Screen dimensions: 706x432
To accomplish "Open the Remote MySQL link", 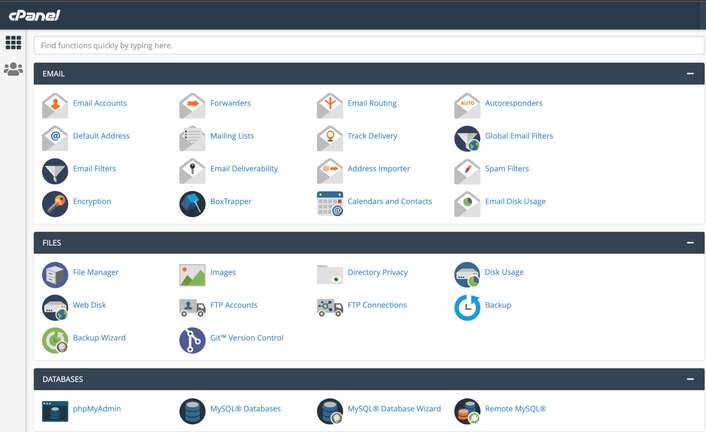I will point(515,409).
